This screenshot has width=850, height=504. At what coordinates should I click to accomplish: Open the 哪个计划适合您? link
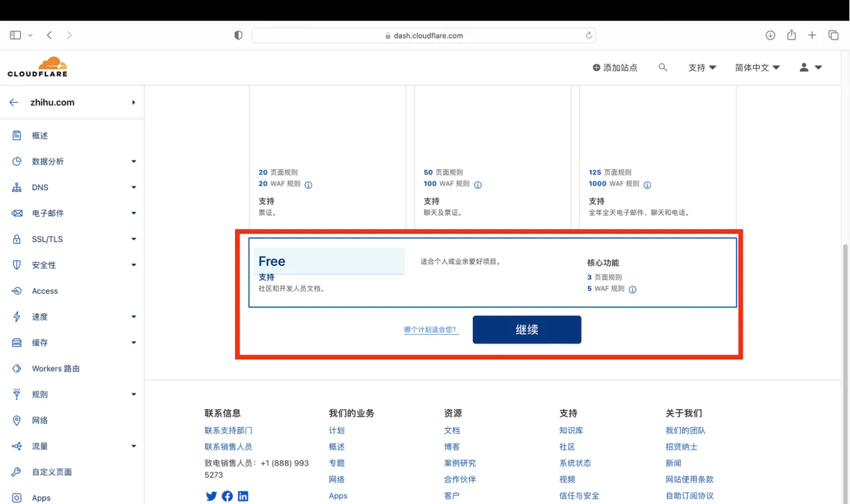[x=430, y=330]
